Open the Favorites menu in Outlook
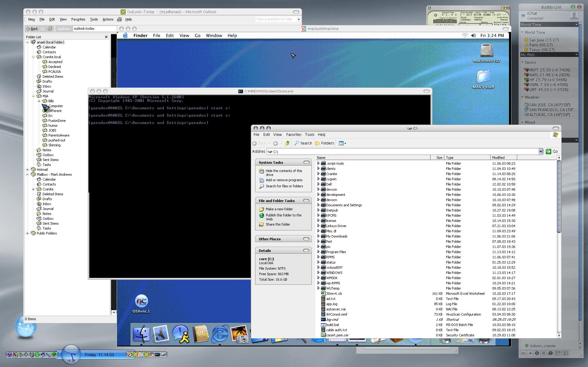Image resolution: width=588 pixels, height=367 pixels. pos(78,19)
